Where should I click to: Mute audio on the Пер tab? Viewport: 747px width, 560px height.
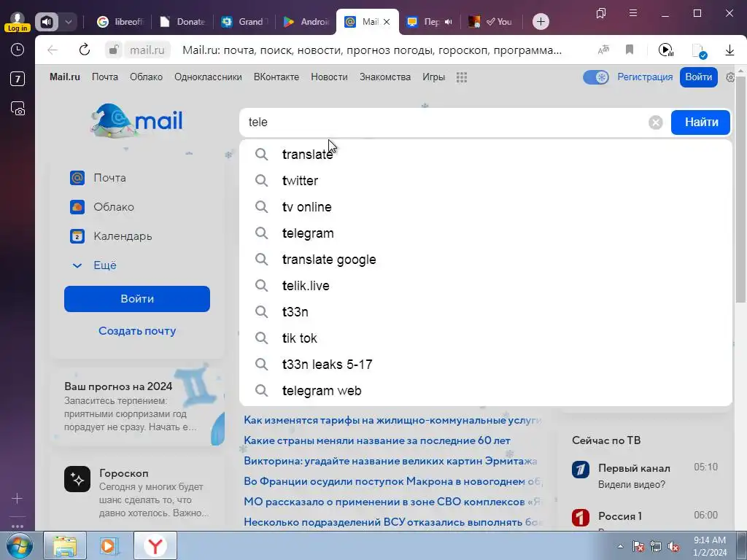point(449,22)
